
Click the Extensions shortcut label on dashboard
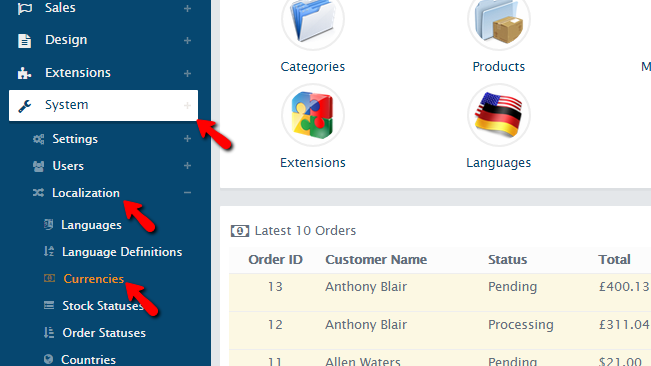click(313, 163)
